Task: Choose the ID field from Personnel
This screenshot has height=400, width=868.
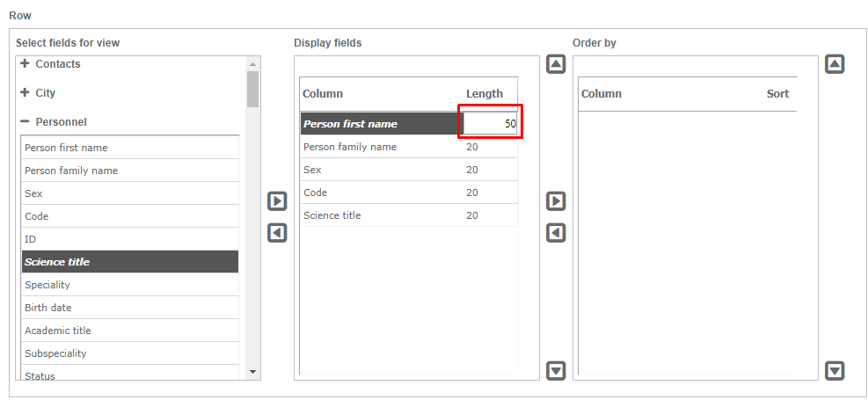Action: pyautogui.click(x=31, y=239)
